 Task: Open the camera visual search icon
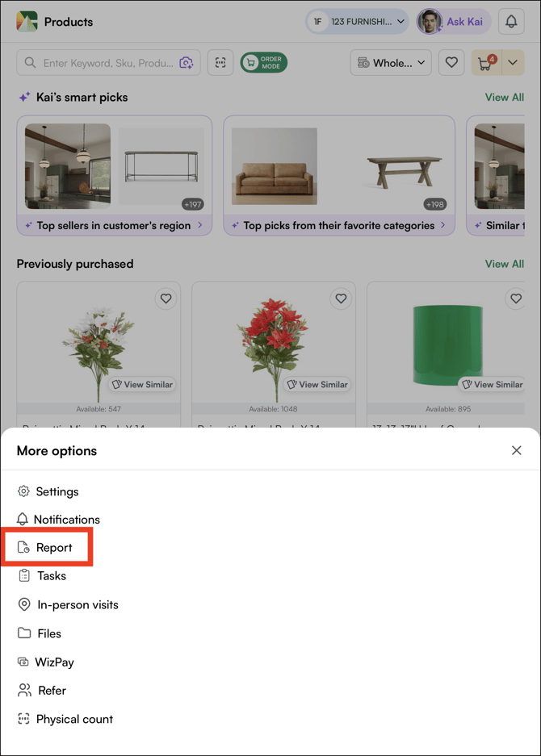pyautogui.click(x=187, y=62)
